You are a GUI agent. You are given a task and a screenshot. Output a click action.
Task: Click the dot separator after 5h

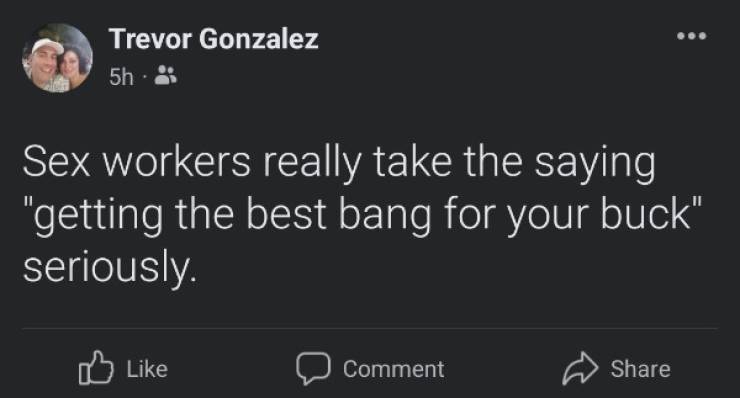(x=144, y=76)
